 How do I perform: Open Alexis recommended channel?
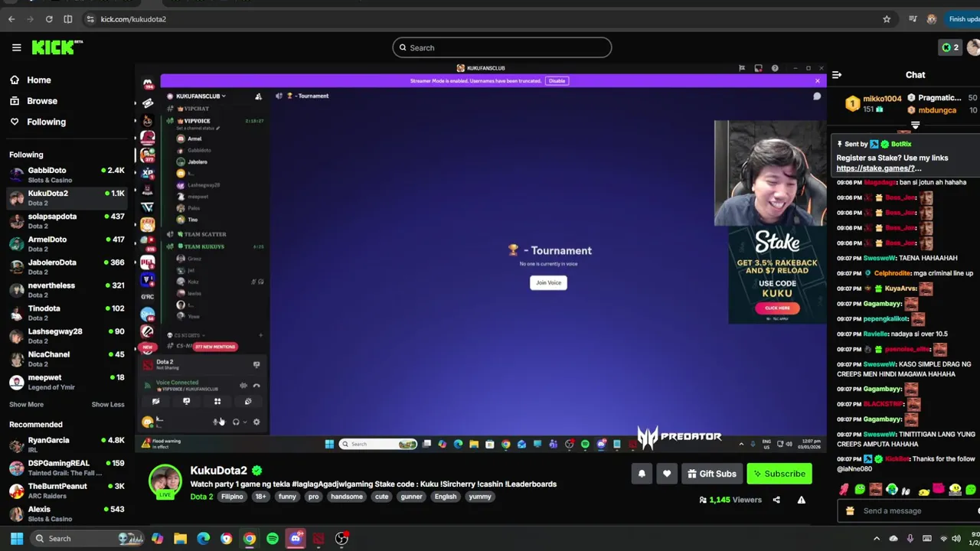pos(67,514)
